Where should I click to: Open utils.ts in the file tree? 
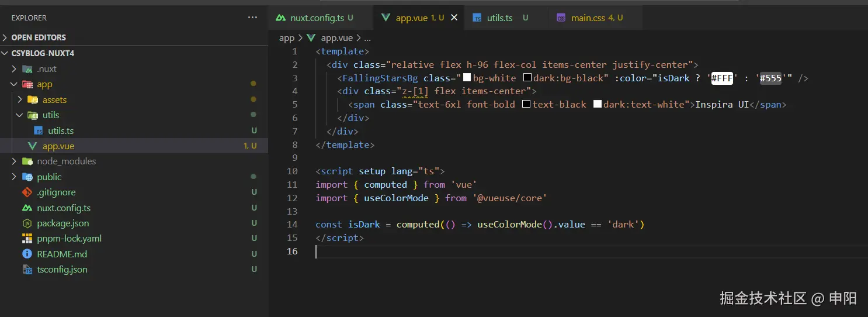pyautogui.click(x=134, y=130)
